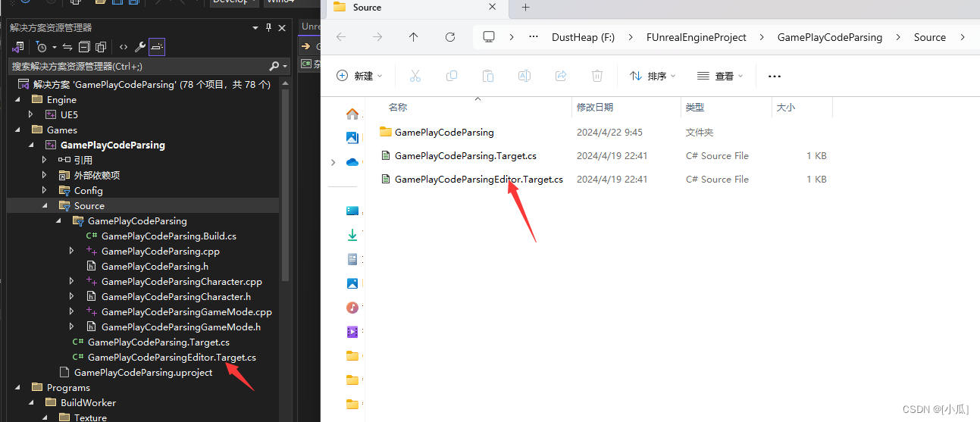Click the collapse all icon in Solution Explorer
980x422 pixels.
pyautogui.click(x=84, y=47)
